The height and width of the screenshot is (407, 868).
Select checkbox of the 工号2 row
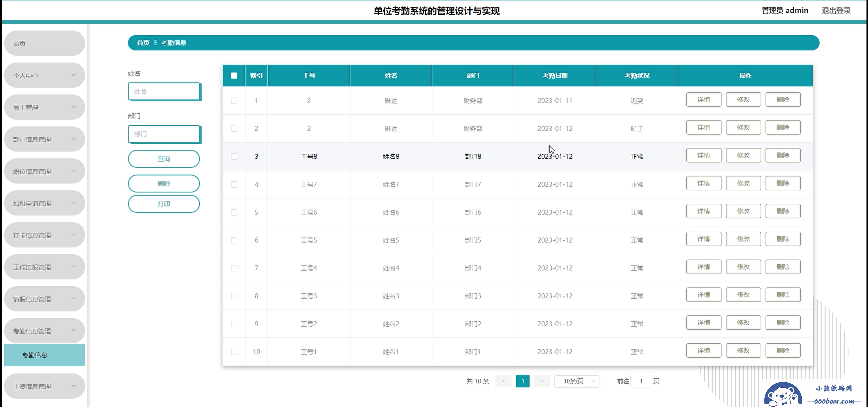point(234,324)
